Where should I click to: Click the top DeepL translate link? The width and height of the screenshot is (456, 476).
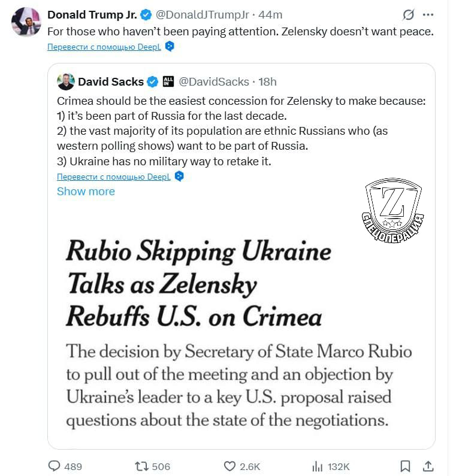[105, 46]
